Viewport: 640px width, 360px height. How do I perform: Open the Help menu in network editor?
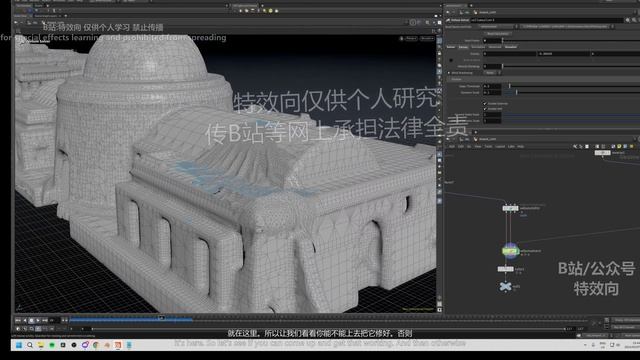[x=520, y=146]
